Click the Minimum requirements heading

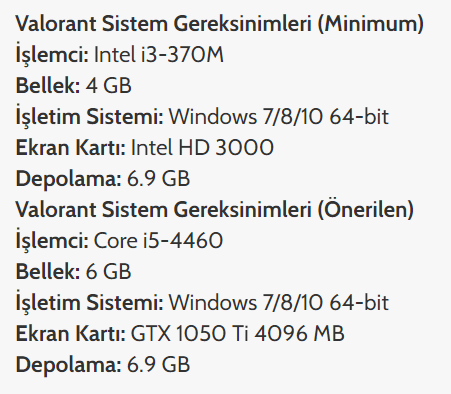point(220,24)
